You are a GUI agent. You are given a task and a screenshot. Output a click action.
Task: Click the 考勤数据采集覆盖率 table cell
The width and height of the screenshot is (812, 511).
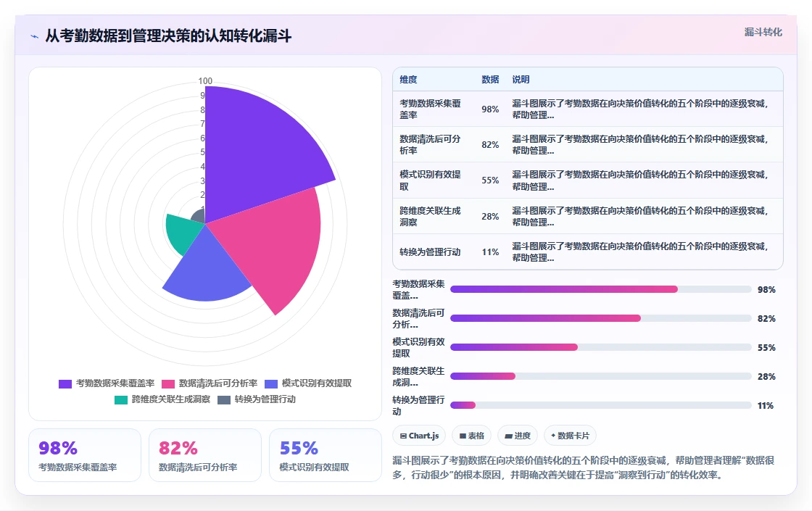click(433, 109)
